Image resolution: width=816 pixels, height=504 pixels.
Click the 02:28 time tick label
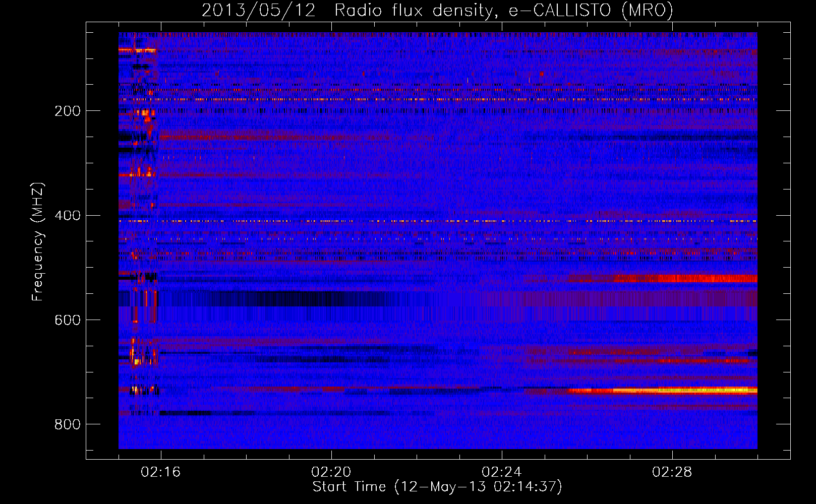[x=672, y=472]
